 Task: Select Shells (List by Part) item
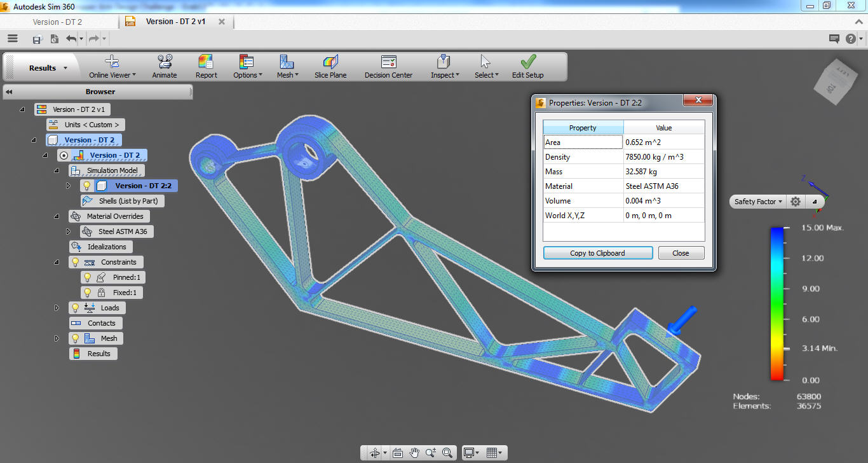point(123,201)
